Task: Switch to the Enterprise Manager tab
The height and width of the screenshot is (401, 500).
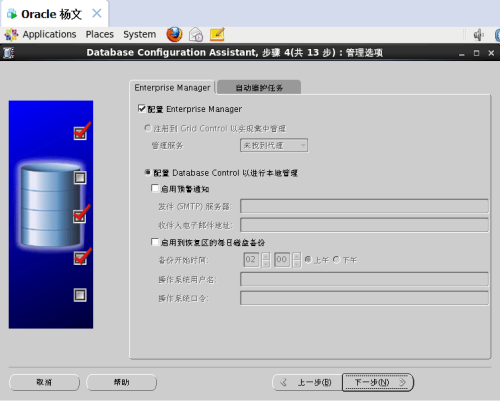Action: pos(172,88)
